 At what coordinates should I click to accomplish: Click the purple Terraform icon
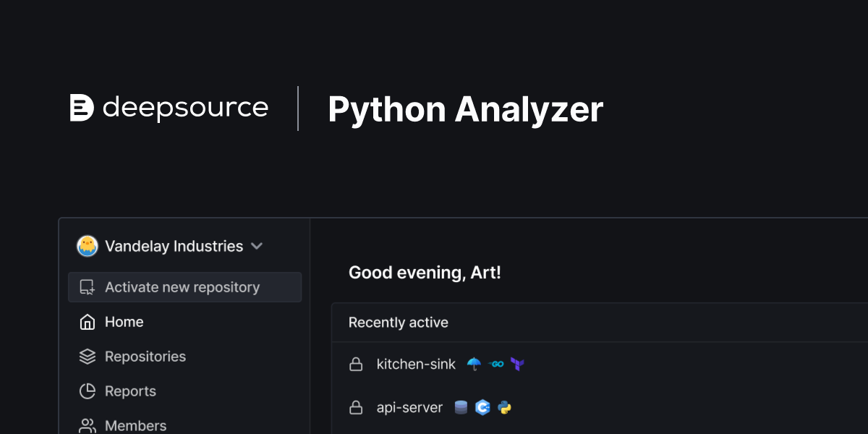516,364
